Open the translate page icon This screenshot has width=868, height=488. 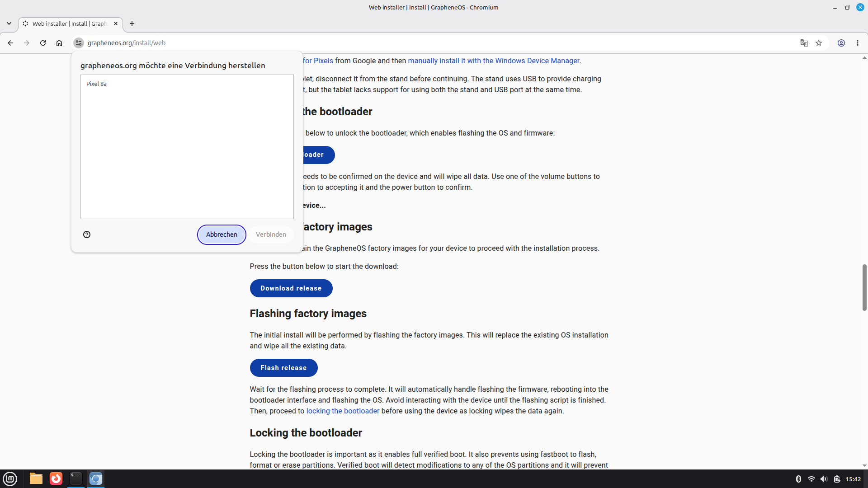coord(804,43)
